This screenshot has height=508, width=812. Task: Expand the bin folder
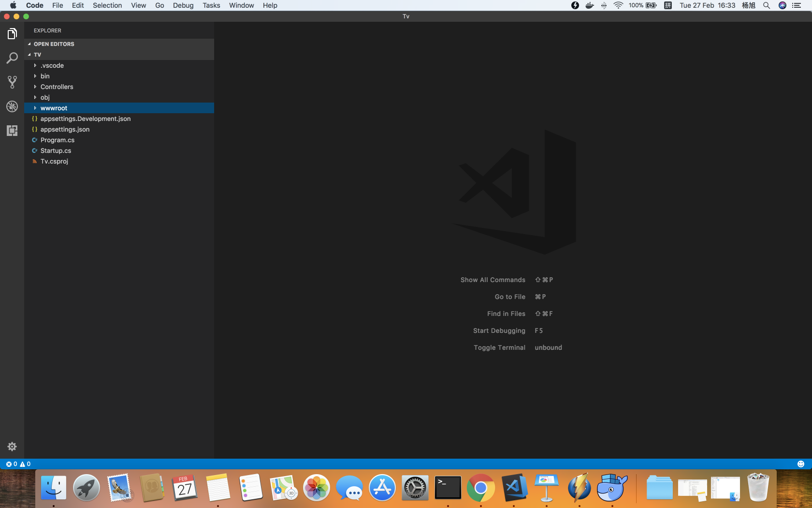point(119,76)
